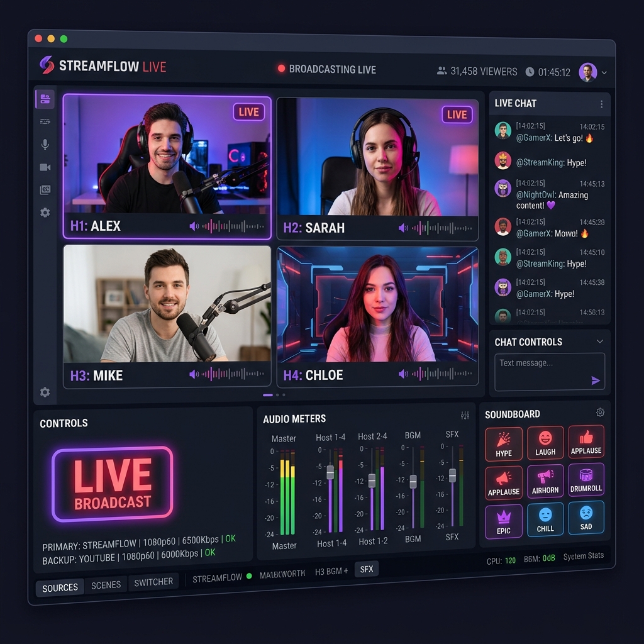
Task: Click BROADCASTING LIVE status indicator
Action: tap(327, 69)
